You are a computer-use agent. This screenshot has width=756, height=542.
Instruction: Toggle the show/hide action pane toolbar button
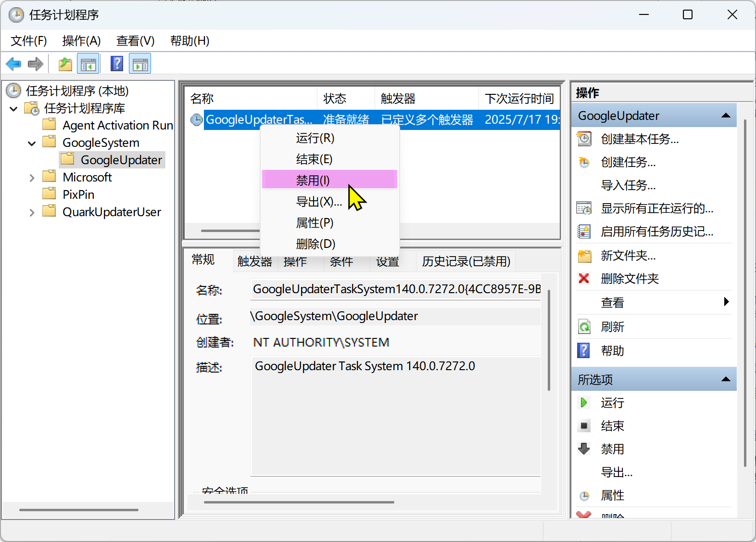140,64
